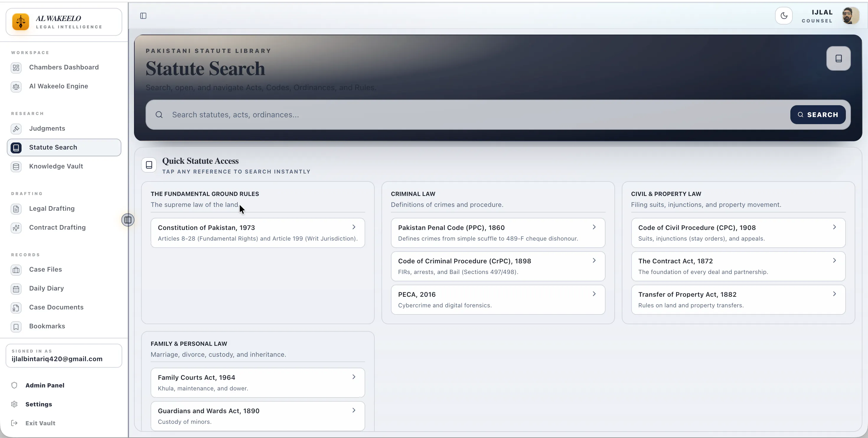Click the Quick Statute Access book icon

click(149, 165)
